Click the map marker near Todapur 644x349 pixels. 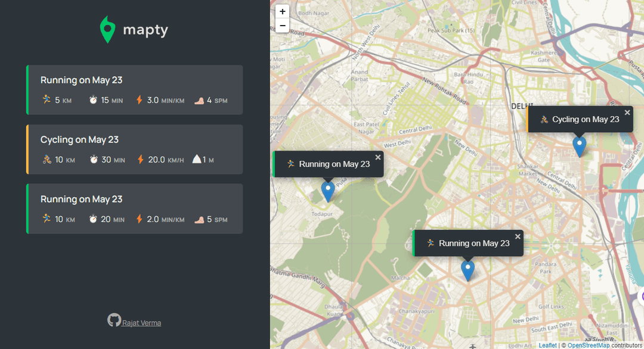[328, 192]
